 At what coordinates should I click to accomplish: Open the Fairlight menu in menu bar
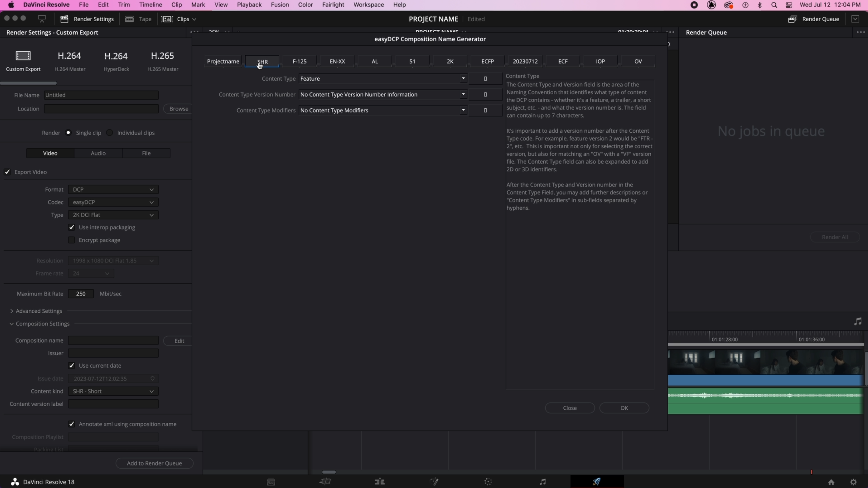point(333,5)
